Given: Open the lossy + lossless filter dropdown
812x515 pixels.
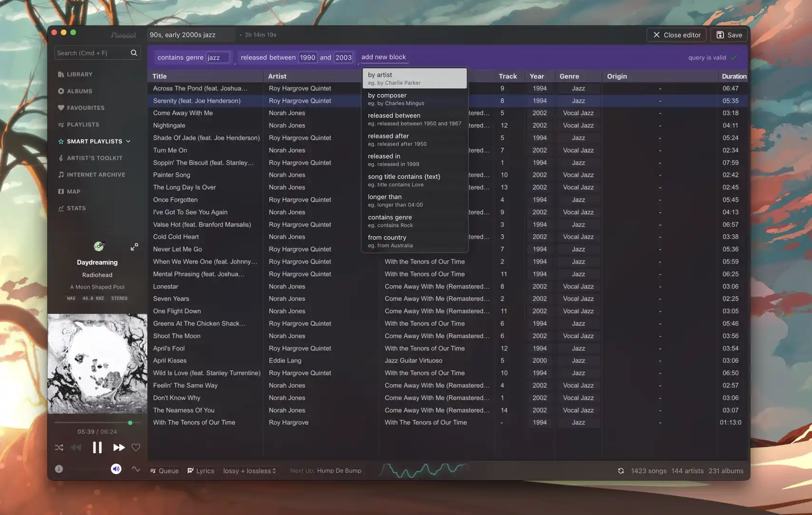Looking at the screenshot, I should pos(249,471).
